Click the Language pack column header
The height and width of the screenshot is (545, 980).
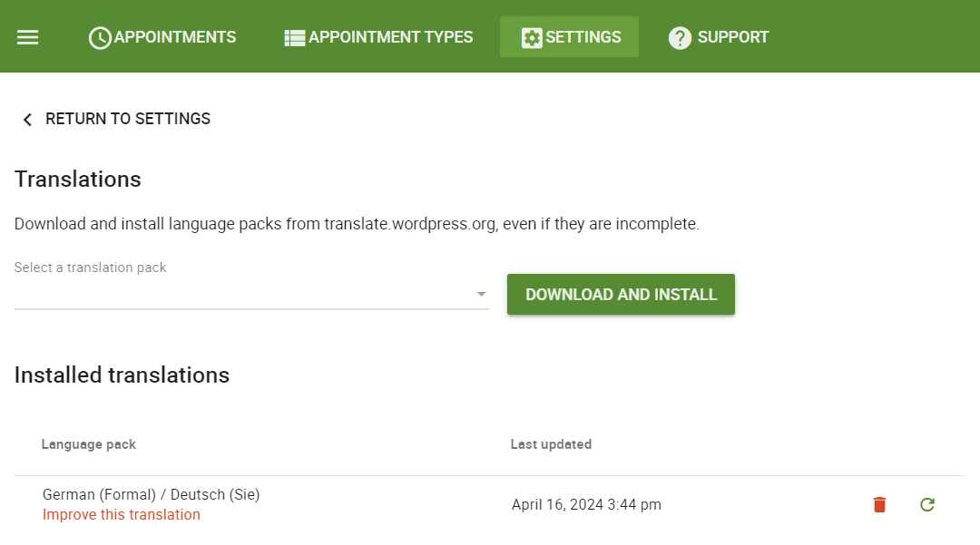click(89, 443)
